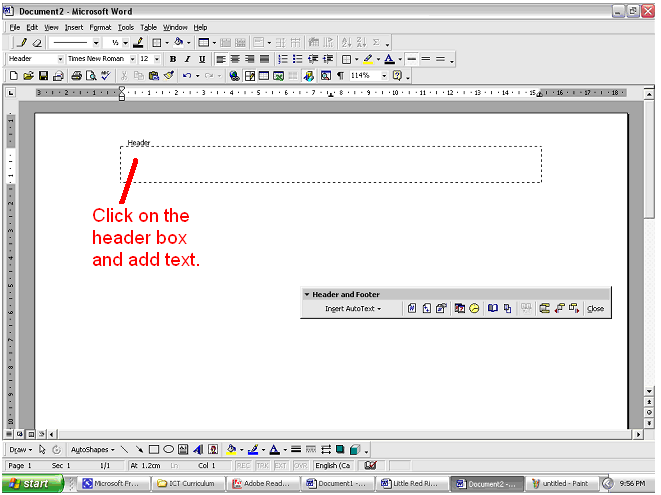
Task: Open the font size 12 dropdown
Action: pos(157,59)
